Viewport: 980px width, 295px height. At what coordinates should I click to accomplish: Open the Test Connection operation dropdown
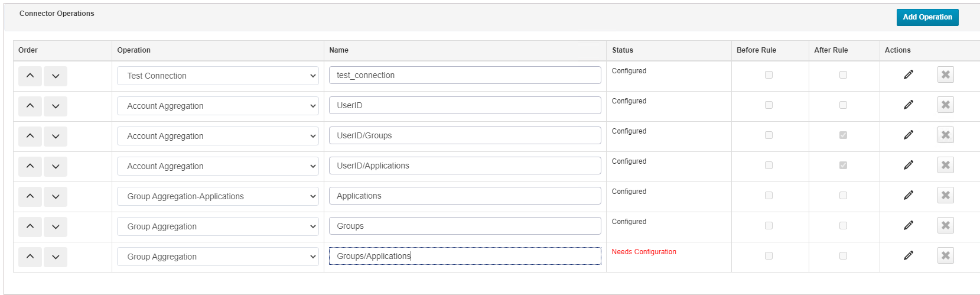[x=218, y=76]
